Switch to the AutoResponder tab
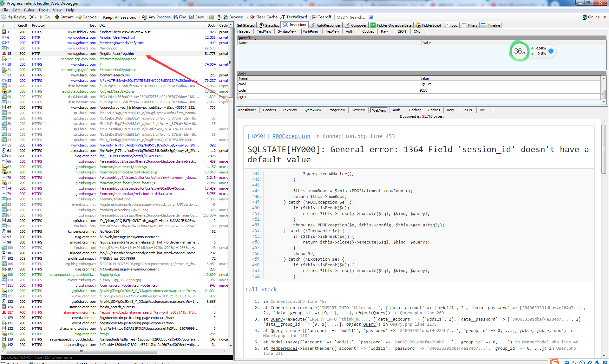The width and height of the screenshot is (609, 364). pos(325,25)
